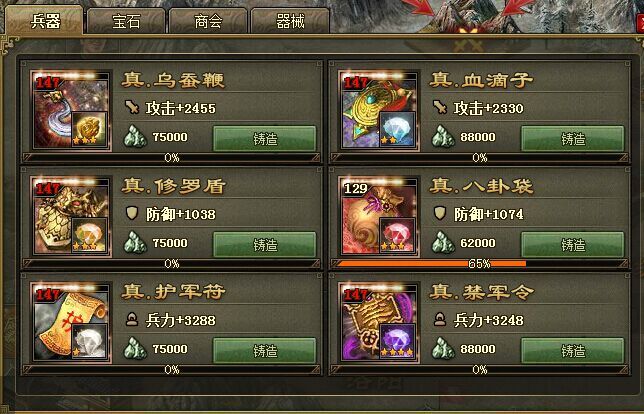This screenshot has width=644, height=414.
Task: Select the 真.八卦袋 bag item icon
Action: coord(379,216)
